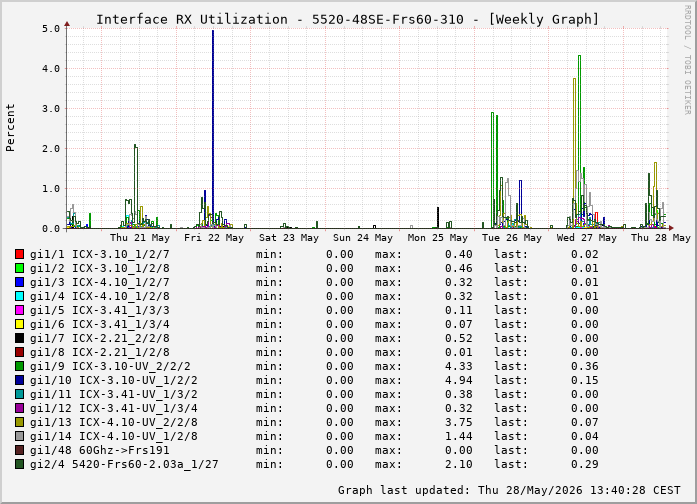This screenshot has height=504, width=697.
Task: Click the Thu 21 May axis label
Action: point(140,238)
